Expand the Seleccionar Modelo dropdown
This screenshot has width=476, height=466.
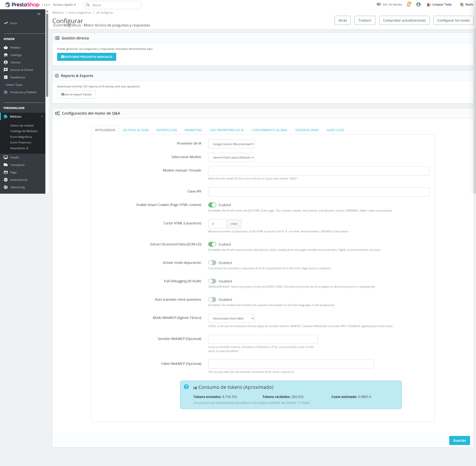(231, 157)
